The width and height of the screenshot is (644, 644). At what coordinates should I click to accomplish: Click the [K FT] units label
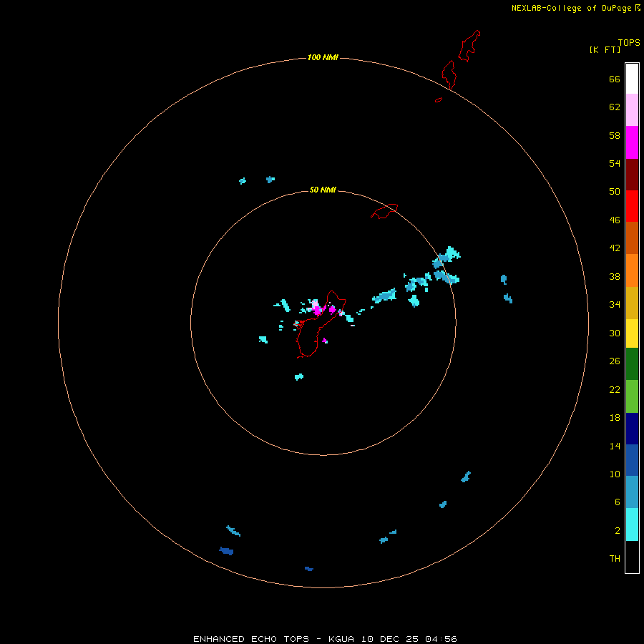[605, 49]
